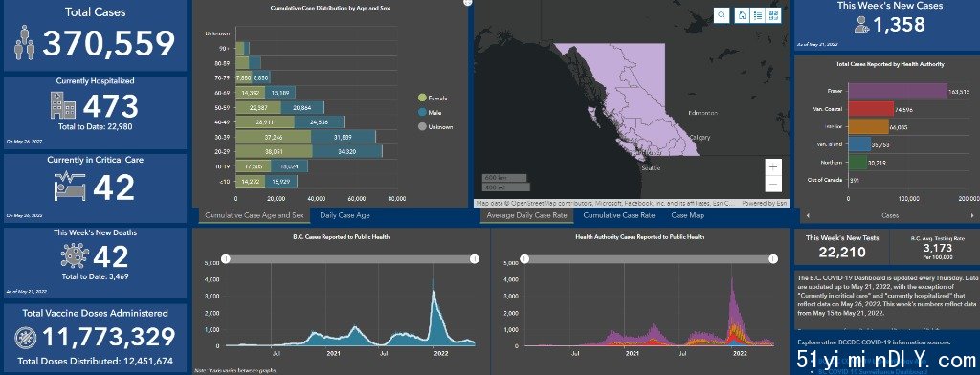980x375 pixels.
Task: Click the critical care bed icon
Action: 70,187
